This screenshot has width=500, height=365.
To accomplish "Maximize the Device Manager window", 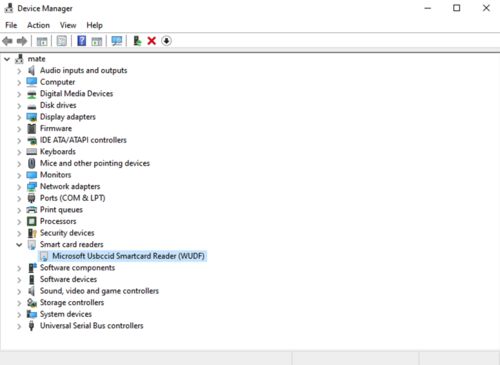I will point(457,8).
